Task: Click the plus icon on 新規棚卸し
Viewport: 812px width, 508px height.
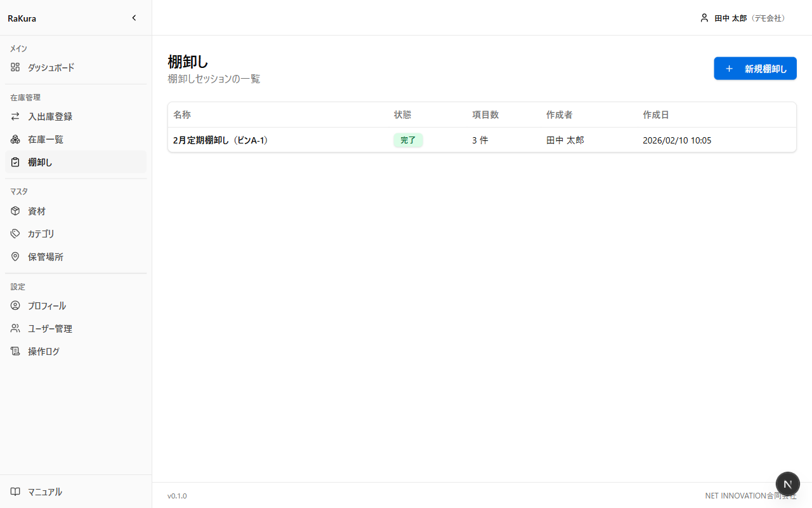Action: (729, 69)
